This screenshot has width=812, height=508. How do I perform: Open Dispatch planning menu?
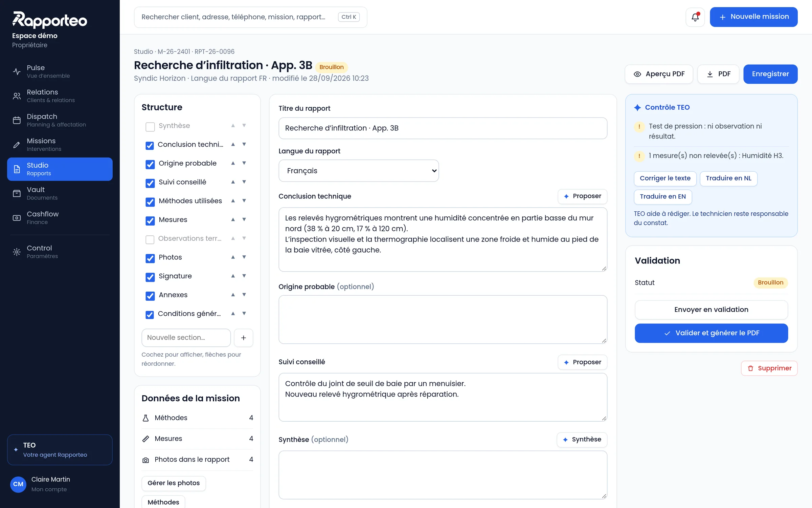(x=60, y=120)
